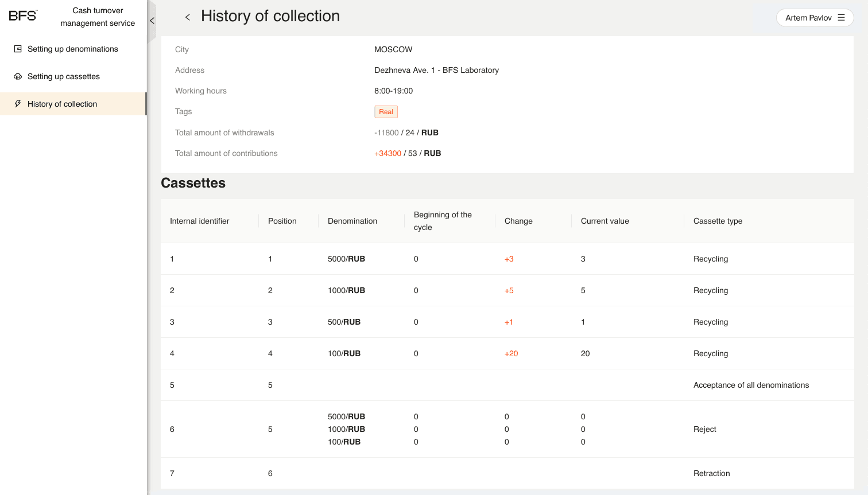Open the hamburger menu next to Artem Pavlov

coord(841,18)
